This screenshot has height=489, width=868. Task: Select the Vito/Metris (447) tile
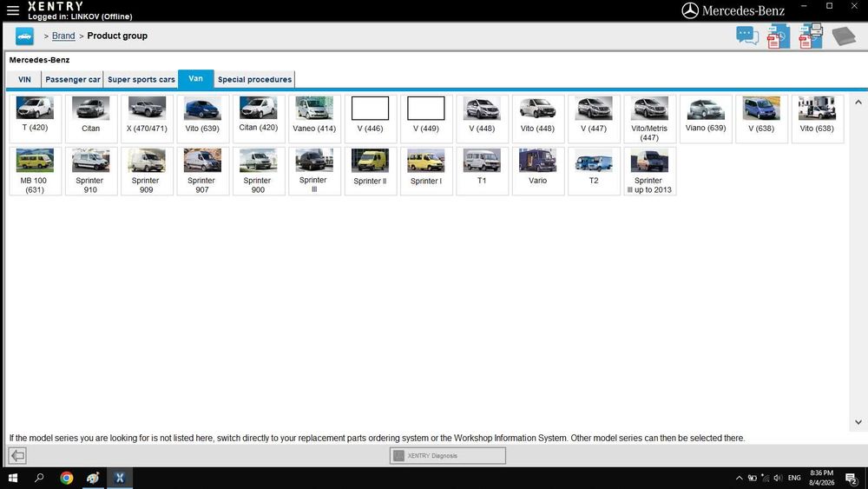point(650,119)
